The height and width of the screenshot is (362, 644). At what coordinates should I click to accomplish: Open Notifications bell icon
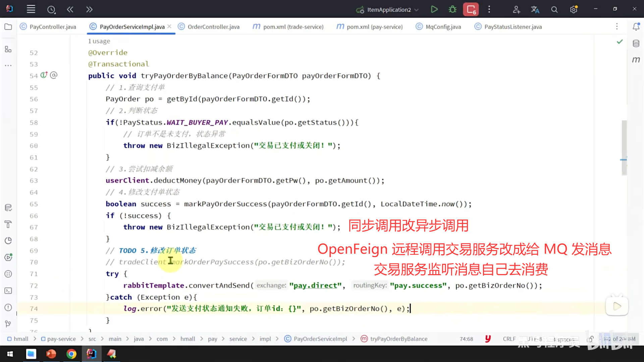(636, 27)
